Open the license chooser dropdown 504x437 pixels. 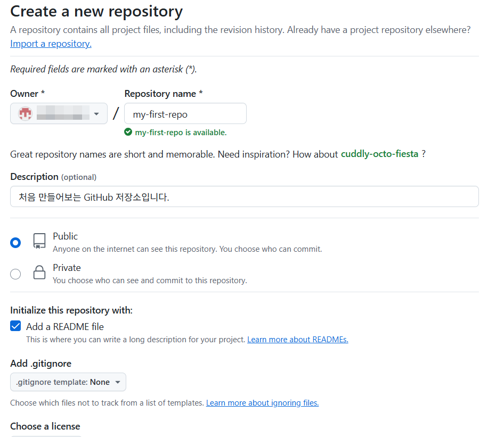pos(45,435)
